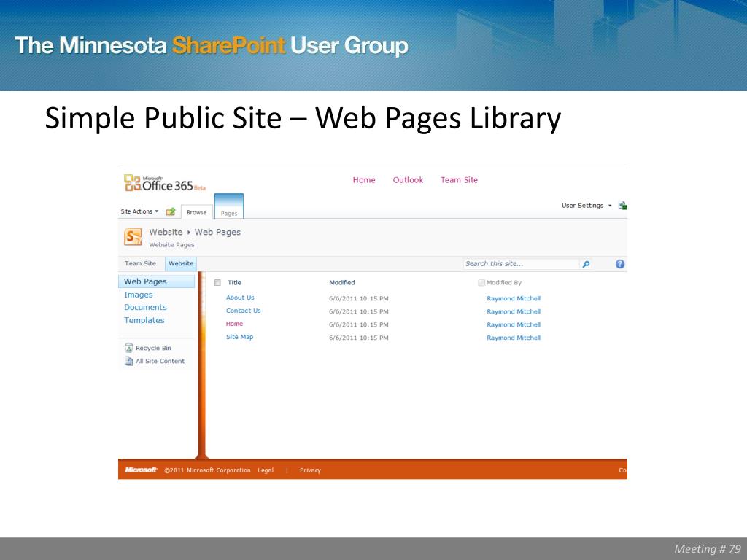Image resolution: width=747 pixels, height=560 pixels.
Task: Click the search magnifier icon
Action: [x=586, y=264]
